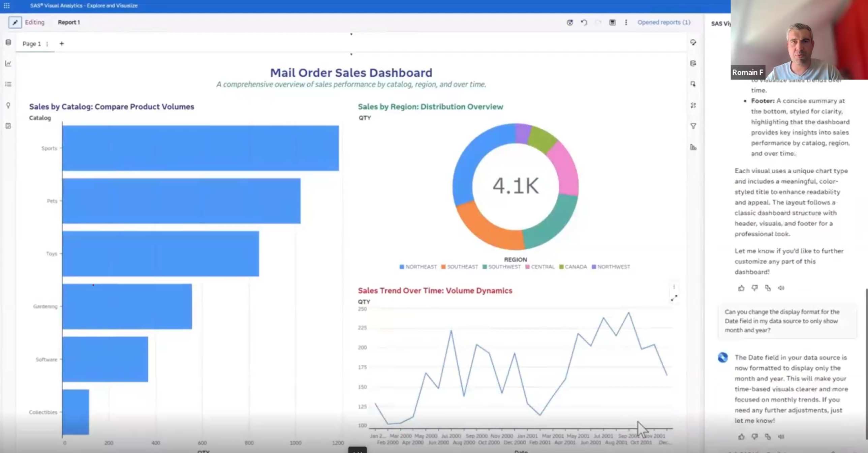Screen dimensions: 868x453
Task: Add a new page with the plus button
Action: (x=62, y=43)
